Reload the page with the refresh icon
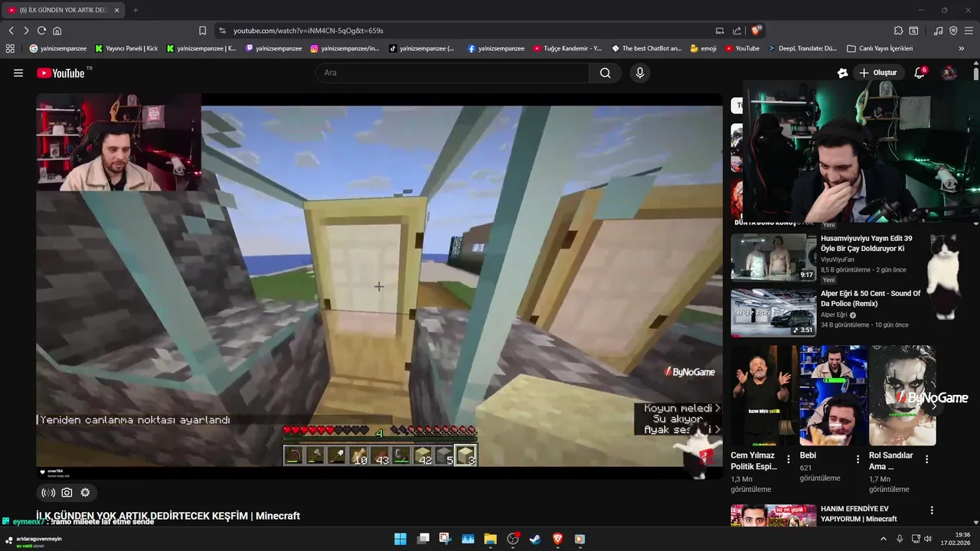 pyautogui.click(x=41, y=31)
